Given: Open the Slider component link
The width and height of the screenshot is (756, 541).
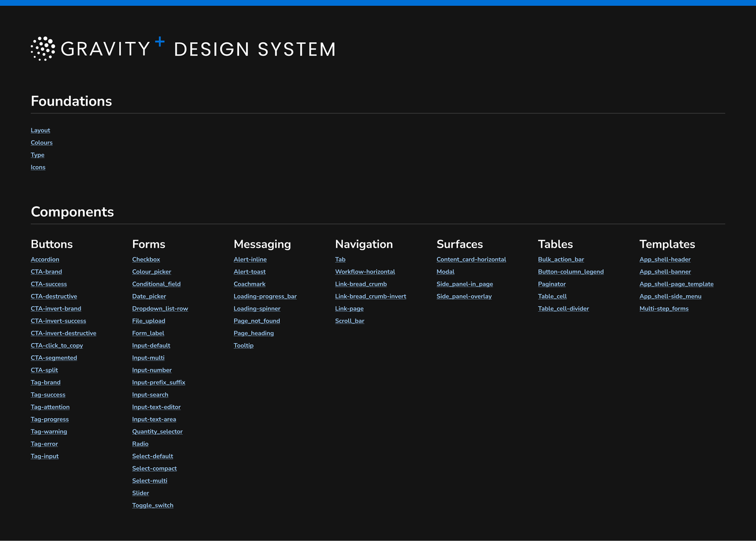Looking at the screenshot, I should tap(140, 493).
